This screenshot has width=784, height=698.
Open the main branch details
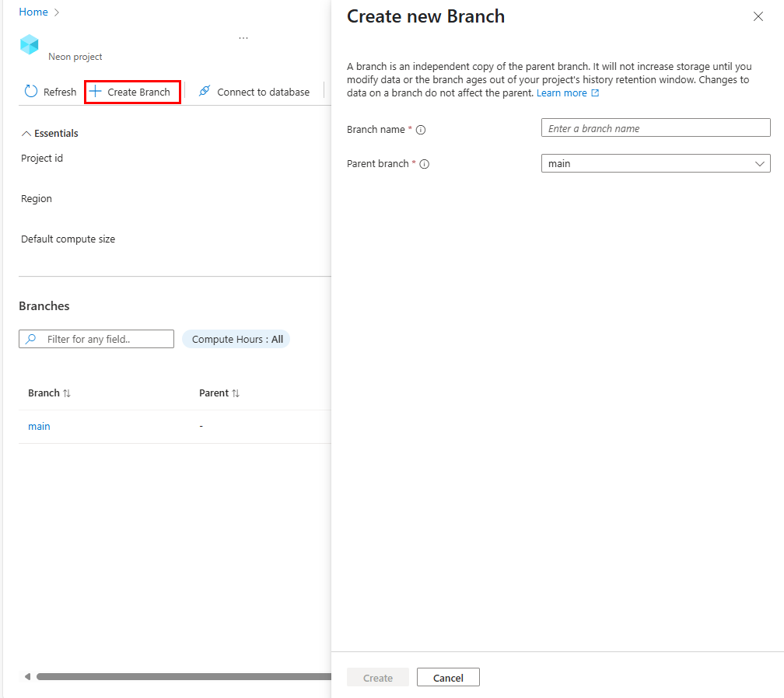39,426
